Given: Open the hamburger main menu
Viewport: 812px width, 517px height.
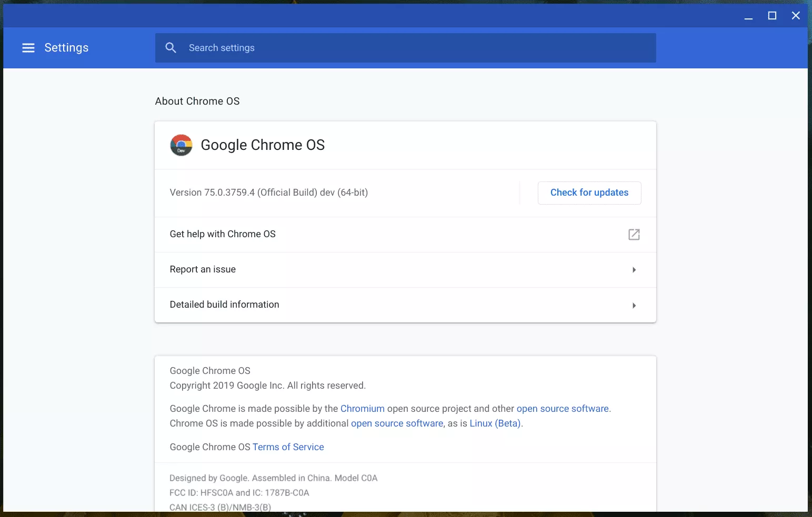Looking at the screenshot, I should [x=28, y=48].
